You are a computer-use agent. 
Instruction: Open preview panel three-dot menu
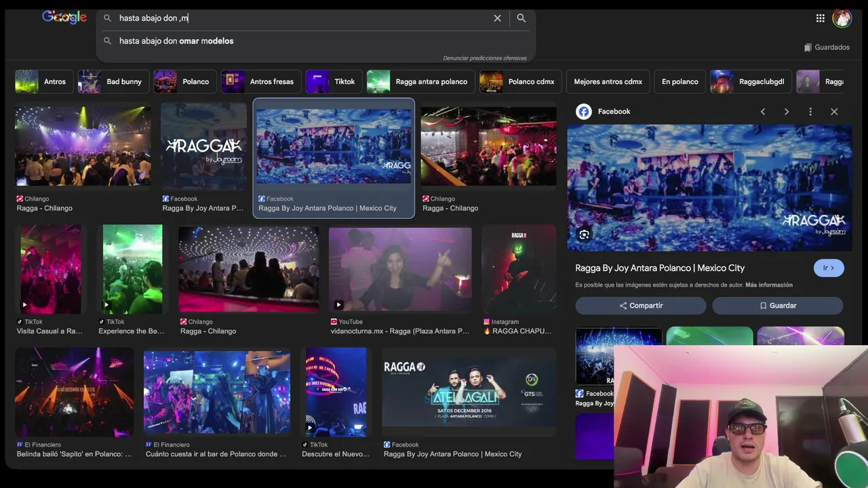click(810, 112)
